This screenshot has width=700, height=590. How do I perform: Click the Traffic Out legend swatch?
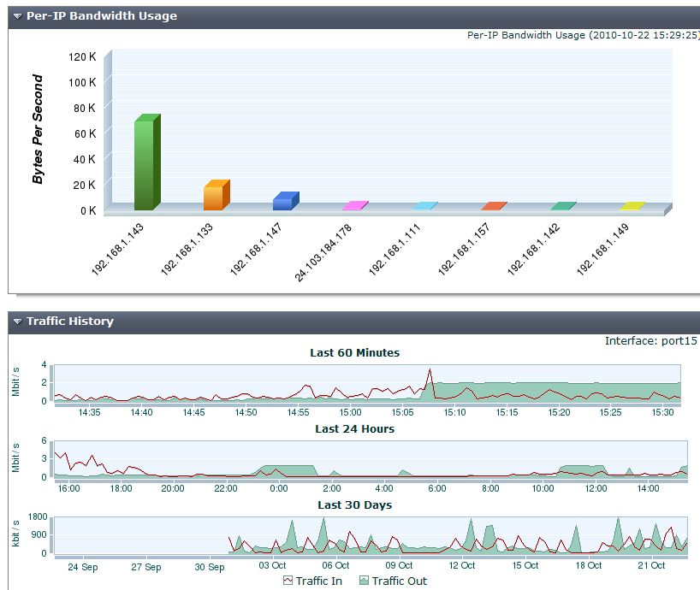tap(365, 581)
